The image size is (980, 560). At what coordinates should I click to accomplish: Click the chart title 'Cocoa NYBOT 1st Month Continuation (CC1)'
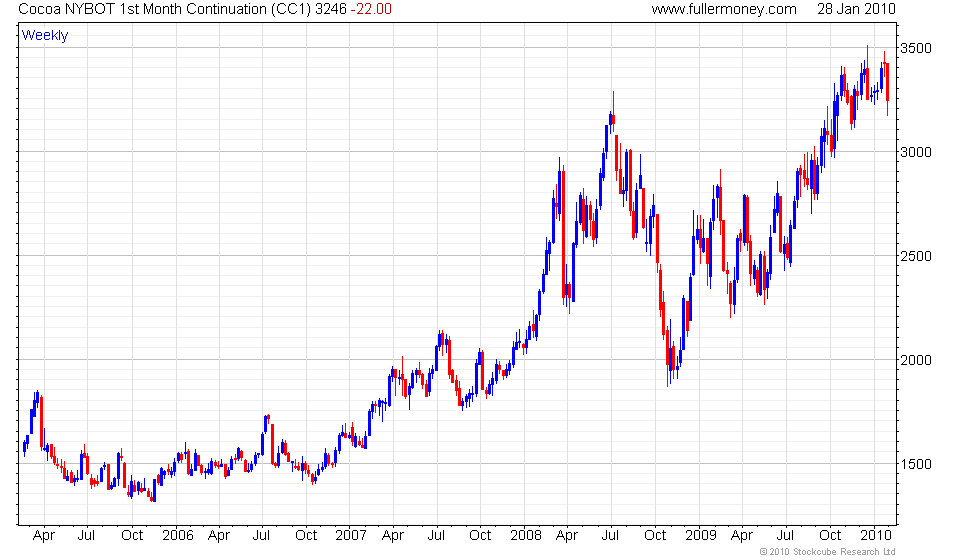coord(165,9)
